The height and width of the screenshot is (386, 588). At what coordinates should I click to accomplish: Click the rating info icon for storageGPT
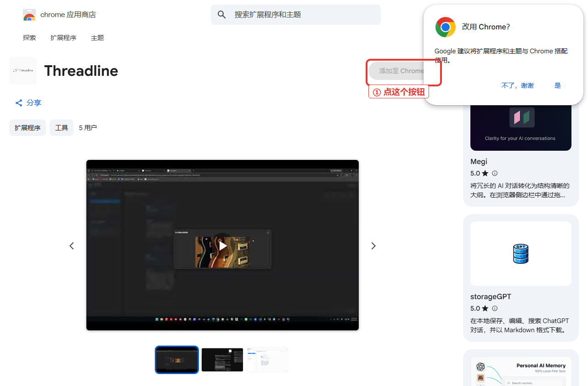click(495, 308)
